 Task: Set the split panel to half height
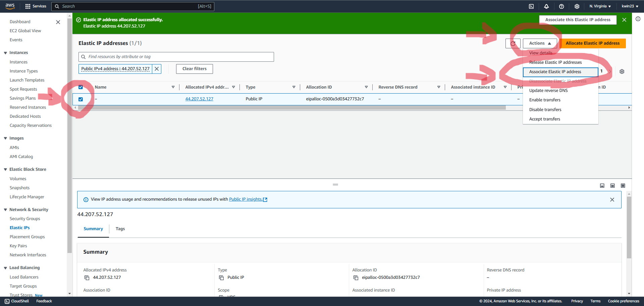tap(612, 186)
